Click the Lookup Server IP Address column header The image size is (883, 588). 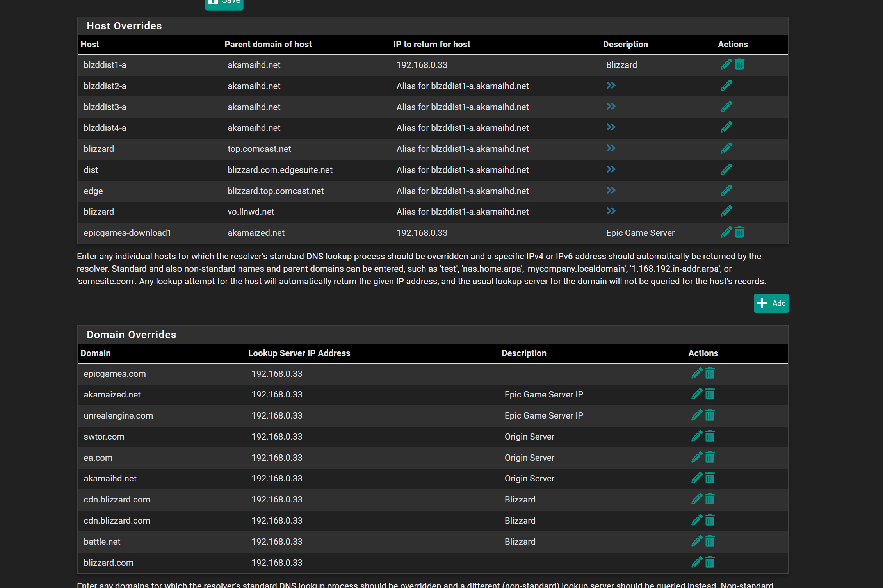pos(299,353)
